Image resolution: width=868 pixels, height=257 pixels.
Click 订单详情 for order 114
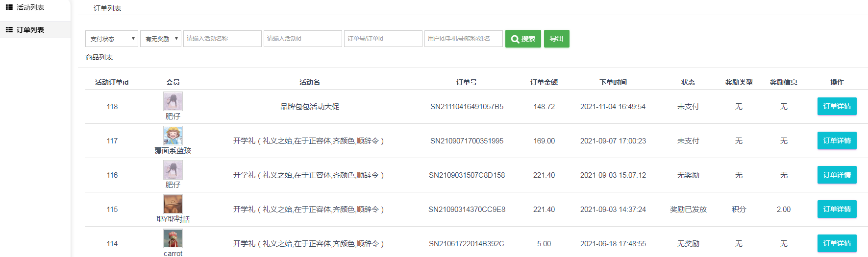(837, 243)
